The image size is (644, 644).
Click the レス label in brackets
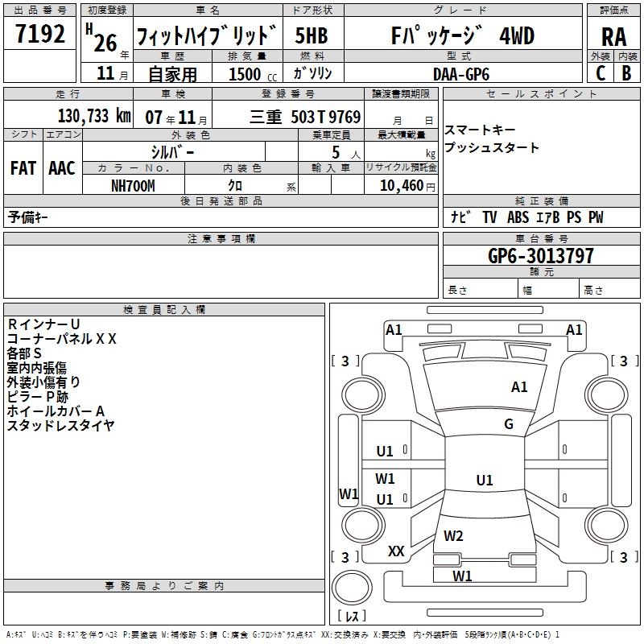point(351,616)
